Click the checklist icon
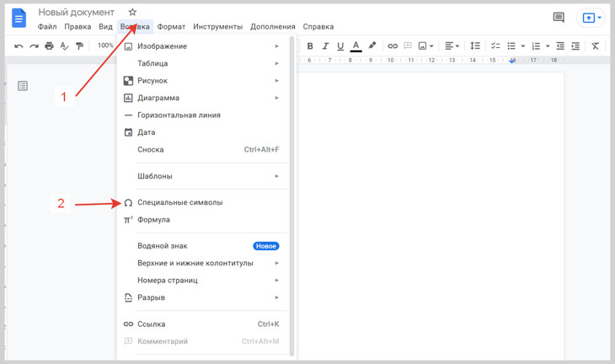This screenshot has height=364, width=615. coord(495,45)
